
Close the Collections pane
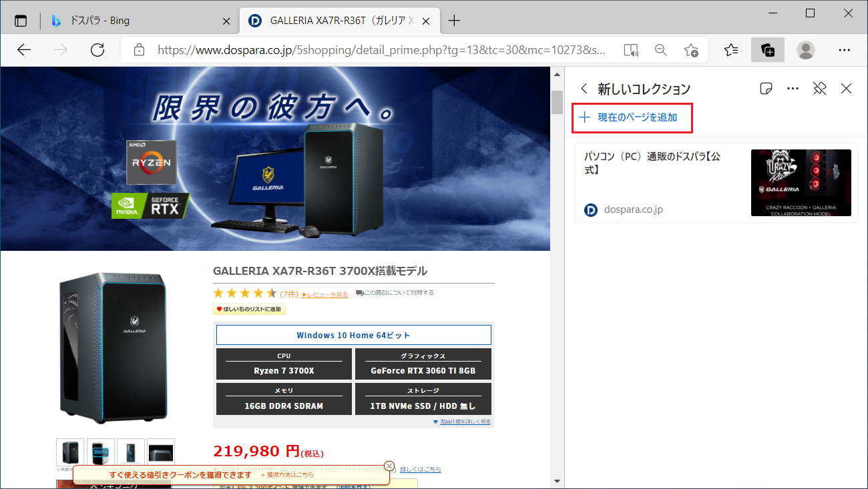point(847,88)
